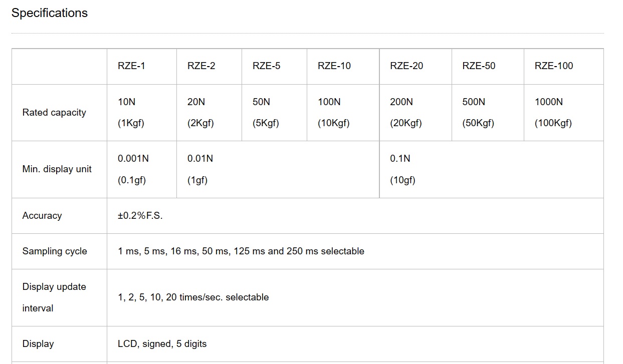Screen dimensions: 623x364
Task: Click the RZE-2 model header cell
Action: point(201,66)
